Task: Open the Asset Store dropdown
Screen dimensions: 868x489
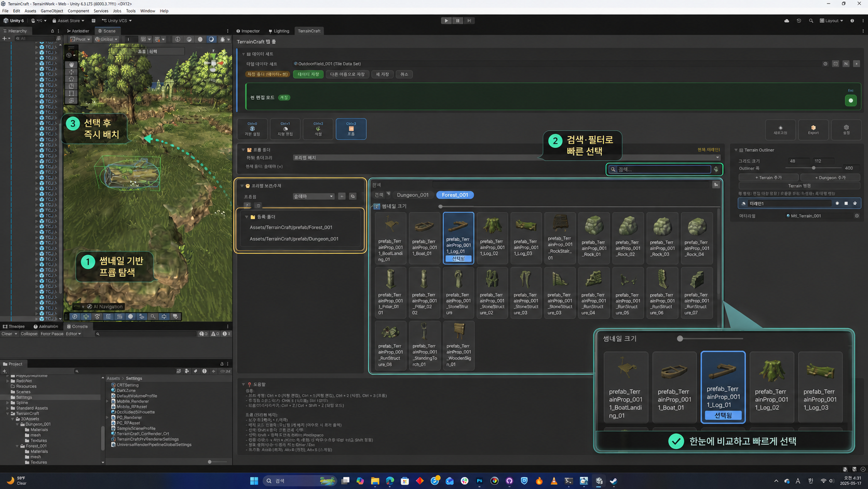Action: pos(67,21)
